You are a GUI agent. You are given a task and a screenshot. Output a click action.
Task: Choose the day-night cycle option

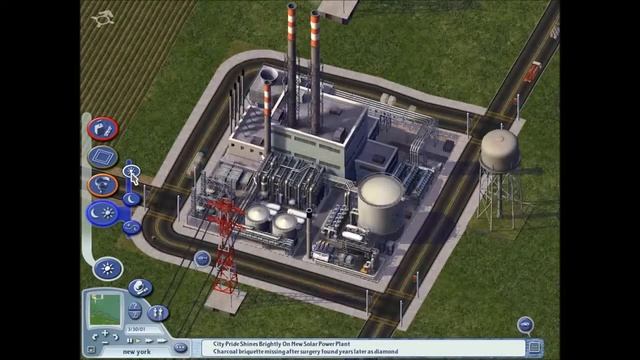point(131,227)
